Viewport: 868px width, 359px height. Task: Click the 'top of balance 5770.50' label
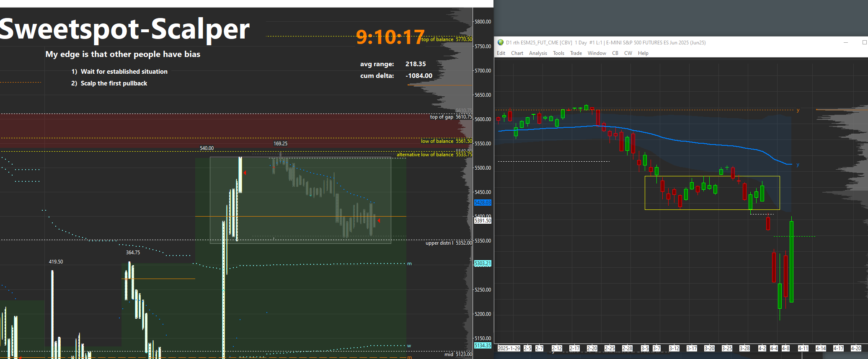[x=447, y=39]
